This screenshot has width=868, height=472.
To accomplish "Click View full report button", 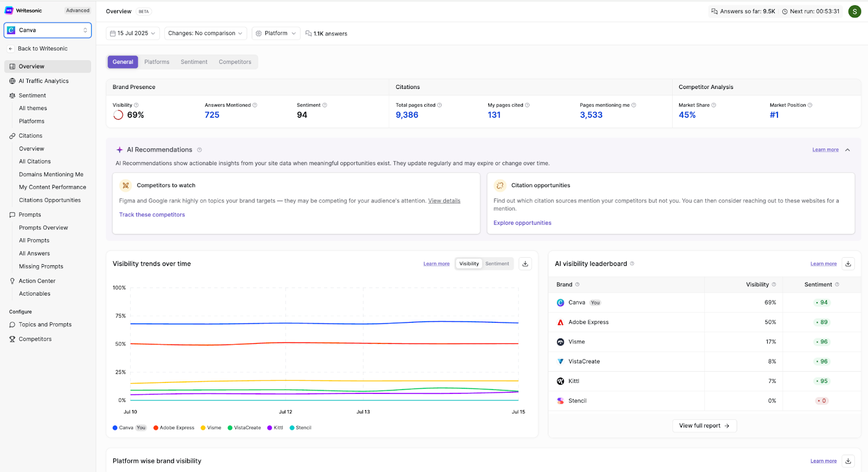I will coord(704,426).
